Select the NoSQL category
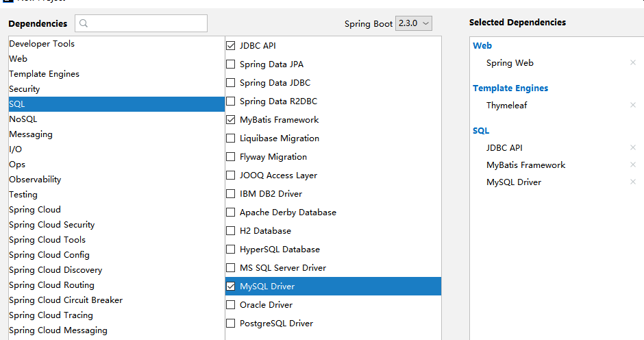The height and width of the screenshot is (340, 644). [23, 119]
